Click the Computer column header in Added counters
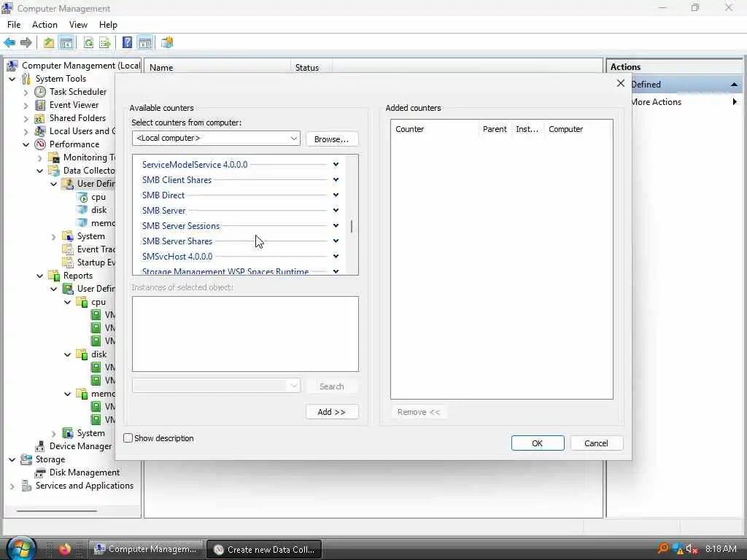Image resolution: width=747 pixels, height=560 pixels. coord(578,129)
